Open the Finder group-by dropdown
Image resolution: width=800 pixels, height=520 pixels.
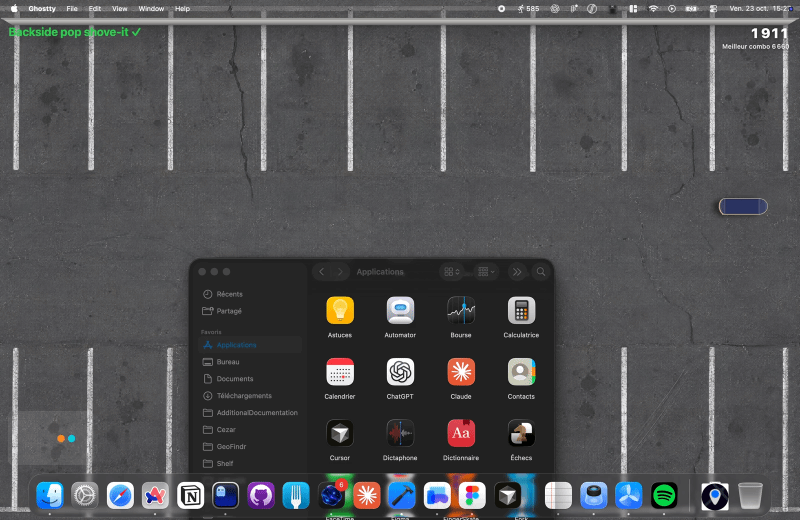486,271
